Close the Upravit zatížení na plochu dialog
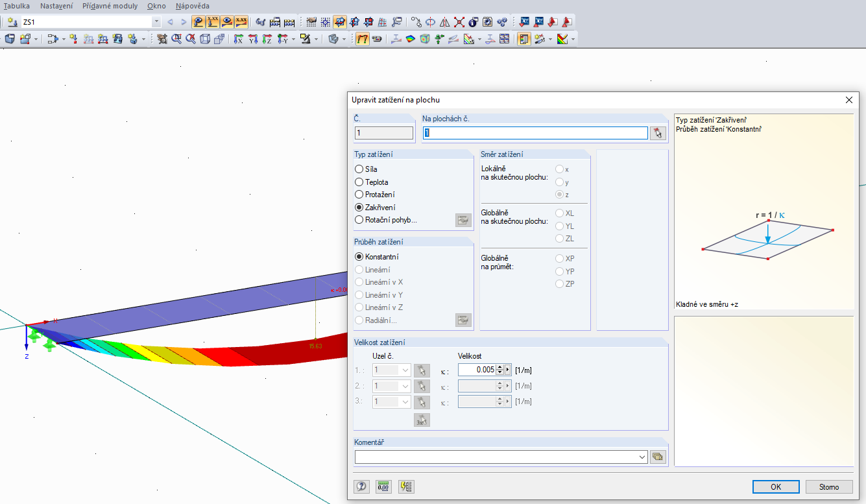This screenshot has height=504, width=866. [x=849, y=100]
